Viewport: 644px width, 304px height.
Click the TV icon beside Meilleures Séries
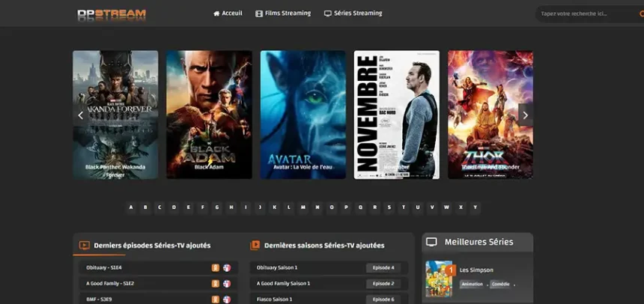click(x=431, y=242)
